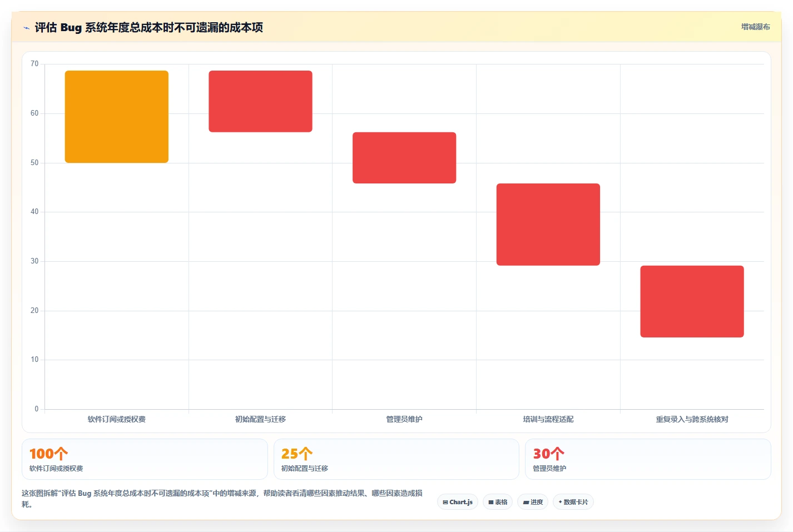Click the y-axis value 60
Image resolution: width=793 pixels, height=532 pixels.
coord(34,113)
